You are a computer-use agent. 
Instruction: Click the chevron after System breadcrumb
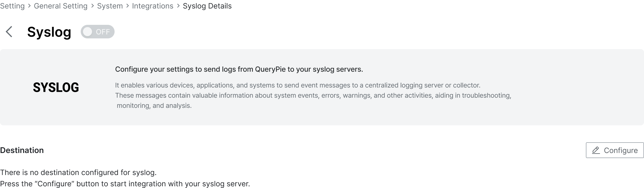coord(128,6)
